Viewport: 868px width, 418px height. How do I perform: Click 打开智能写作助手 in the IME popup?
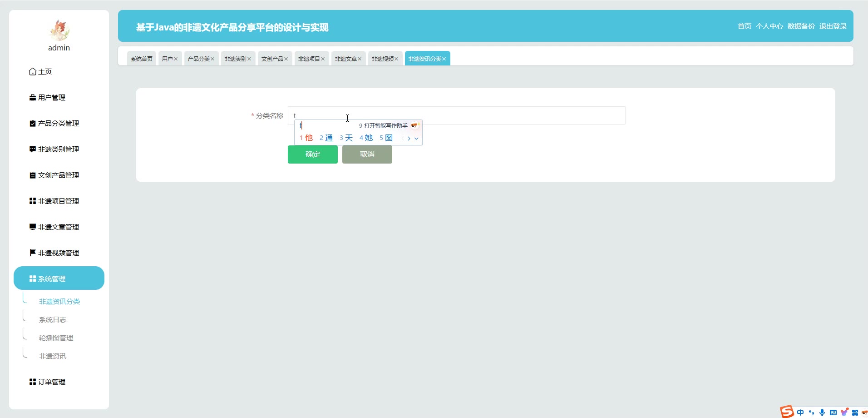point(384,126)
